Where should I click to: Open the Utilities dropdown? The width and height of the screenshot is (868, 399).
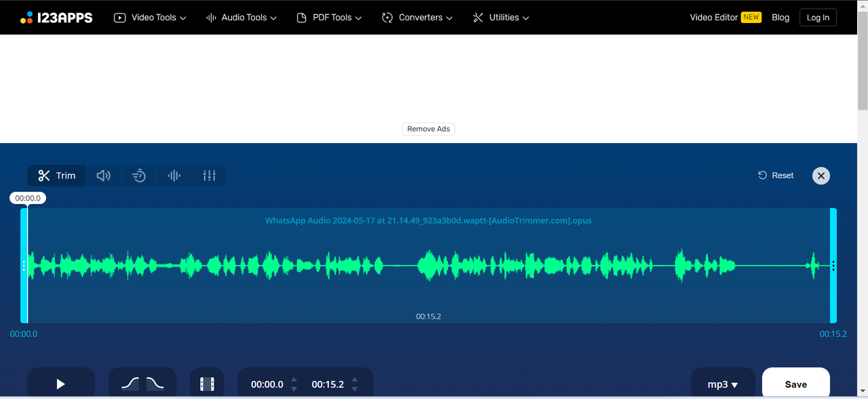pos(500,18)
